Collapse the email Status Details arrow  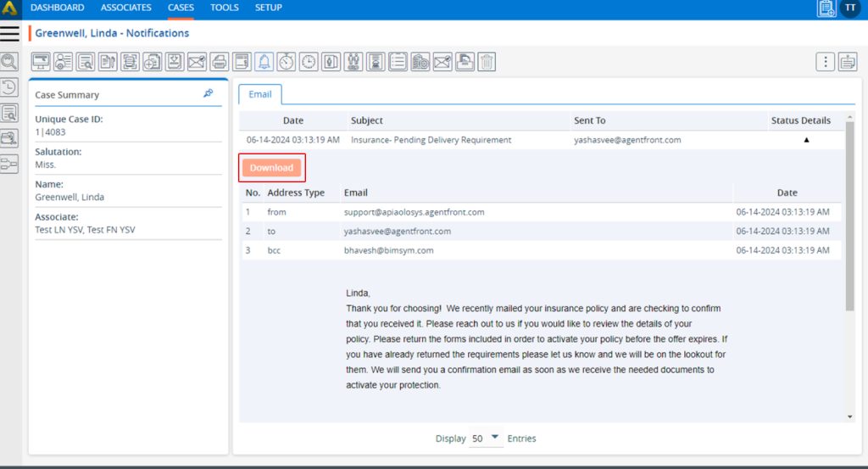(806, 140)
